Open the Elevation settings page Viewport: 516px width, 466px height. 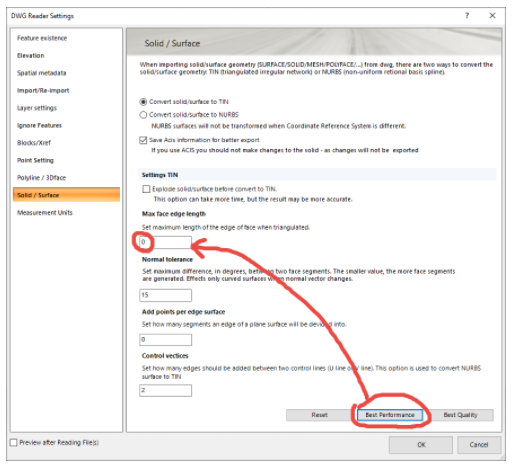pyautogui.click(x=31, y=55)
